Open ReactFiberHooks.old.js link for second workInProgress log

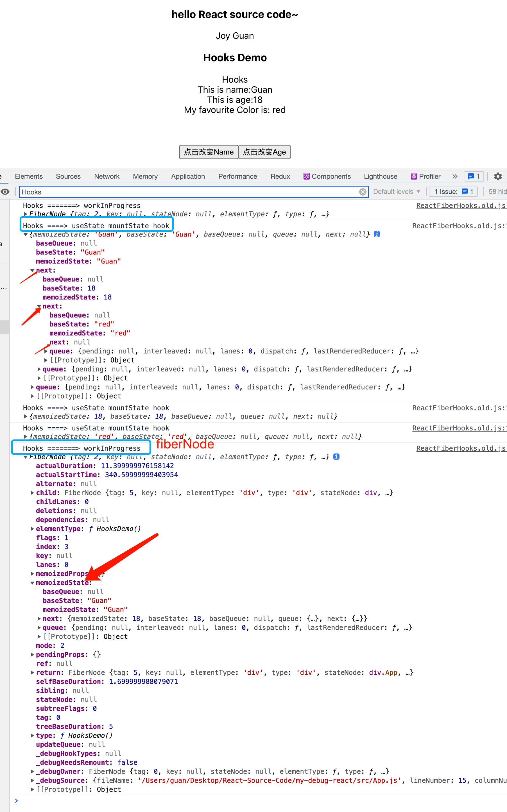click(x=461, y=448)
